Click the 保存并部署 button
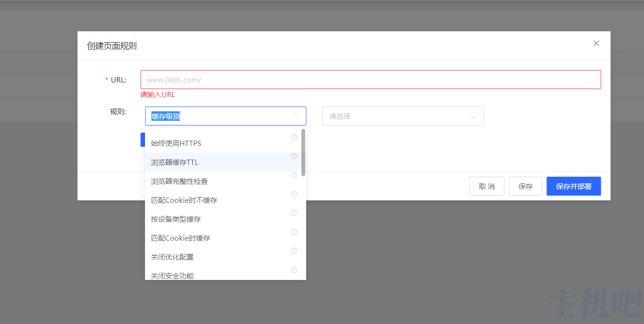Image resolution: width=644 pixels, height=324 pixels. (574, 186)
